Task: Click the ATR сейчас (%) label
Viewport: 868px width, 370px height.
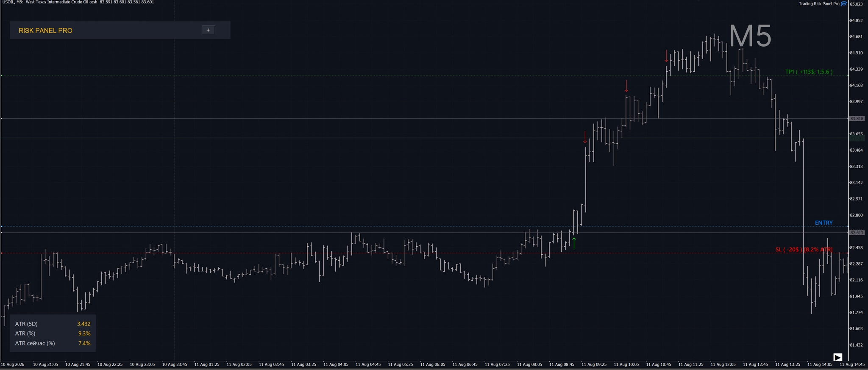Action: pos(35,343)
